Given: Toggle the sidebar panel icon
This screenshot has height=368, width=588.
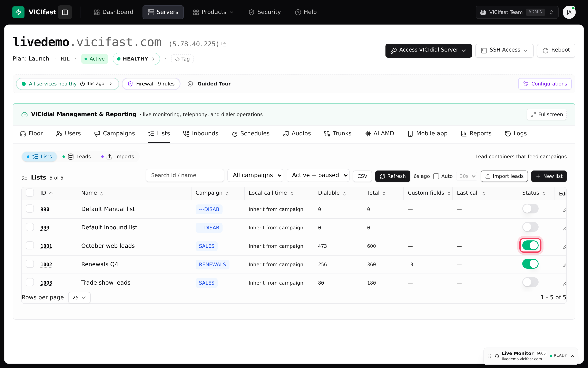Looking at the screenshot, I should 65,12.
